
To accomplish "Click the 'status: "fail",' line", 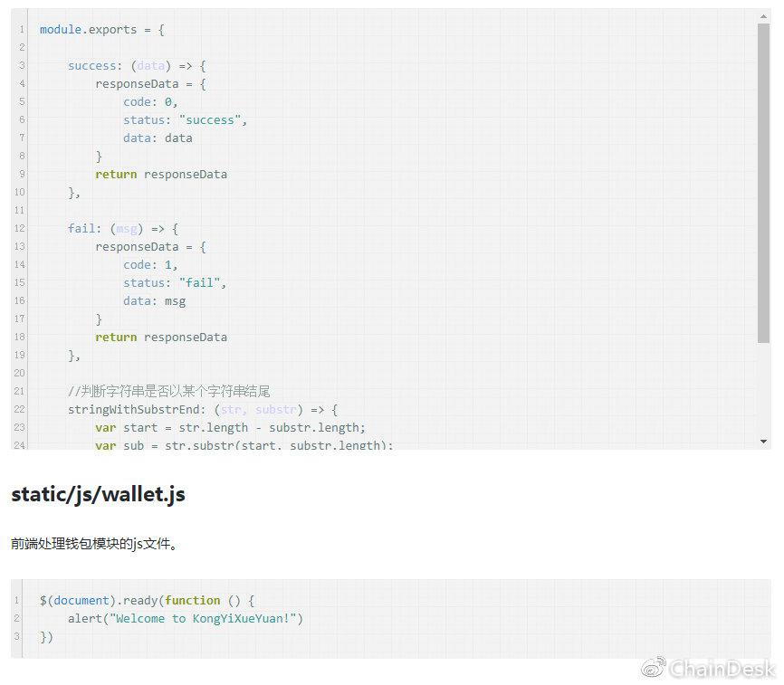I will (x=175, y=283).
